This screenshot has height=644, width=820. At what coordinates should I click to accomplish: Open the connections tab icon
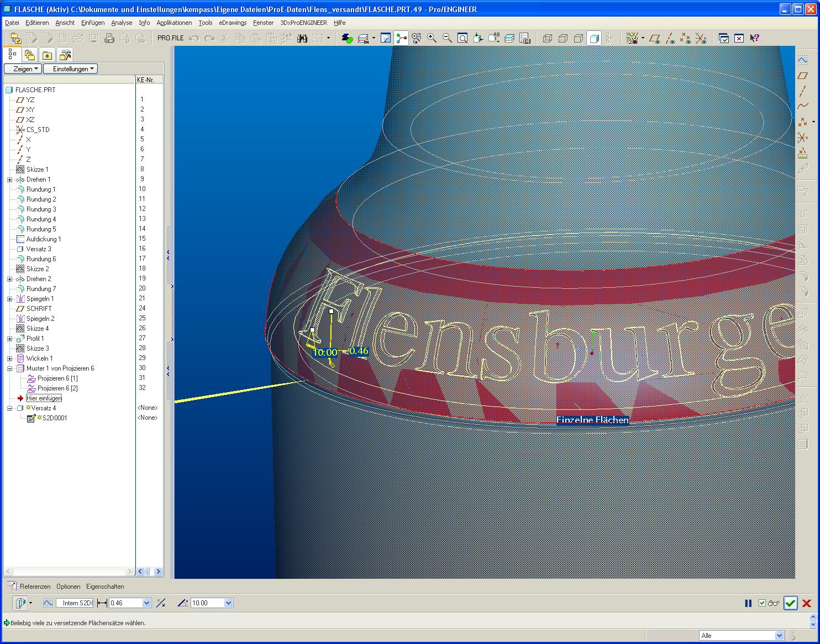pos(65,55)
